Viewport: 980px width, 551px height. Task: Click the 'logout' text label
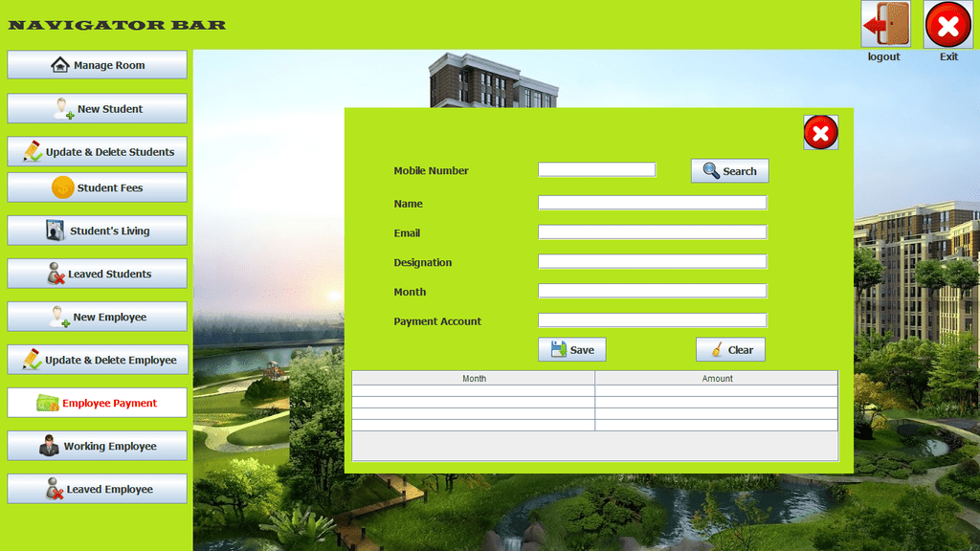(883, 56)
